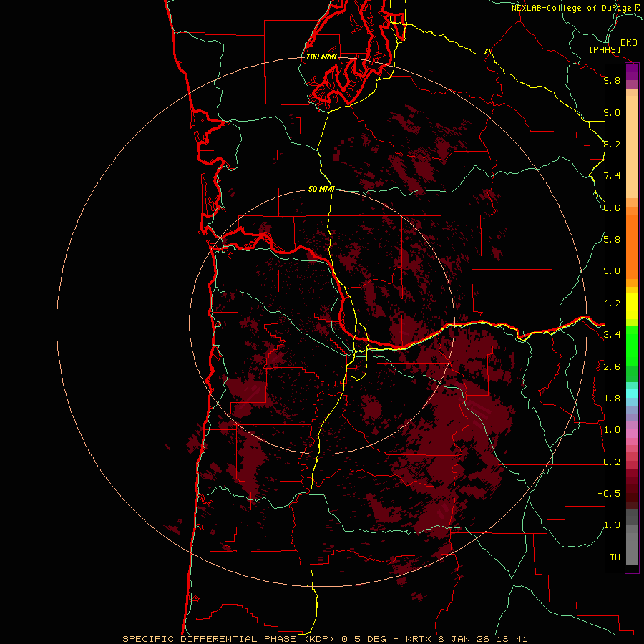Click the 1.8 scale value

[612, 399]
